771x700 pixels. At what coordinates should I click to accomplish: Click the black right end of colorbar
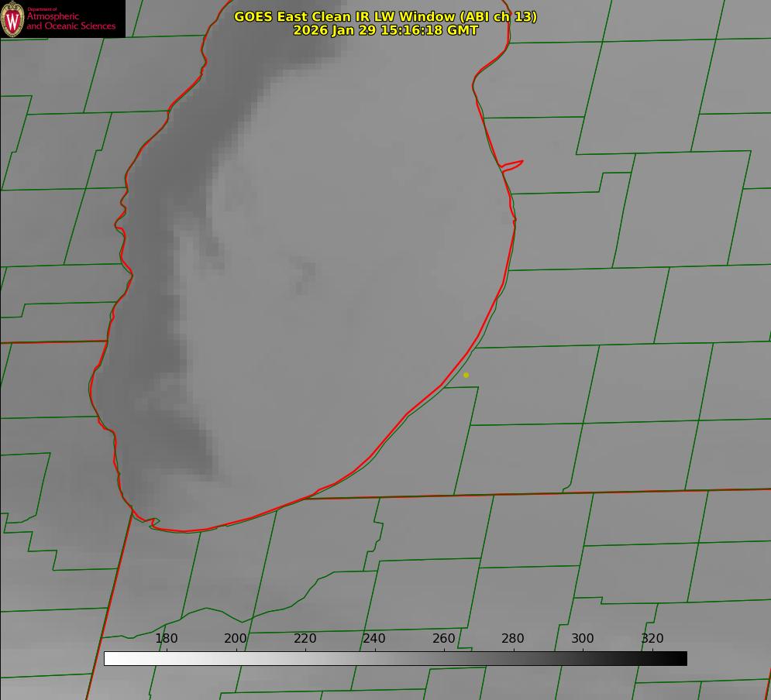(x=682, y=658)
